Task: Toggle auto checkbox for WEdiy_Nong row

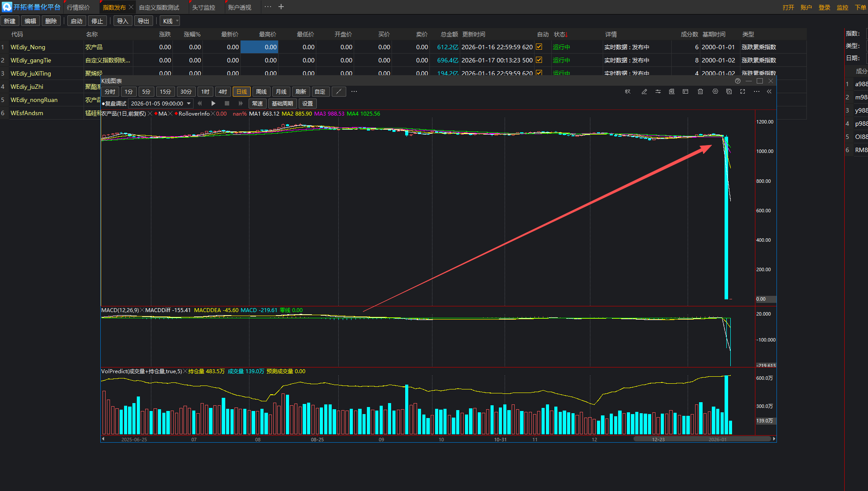Action: click(x=539, y=47)
